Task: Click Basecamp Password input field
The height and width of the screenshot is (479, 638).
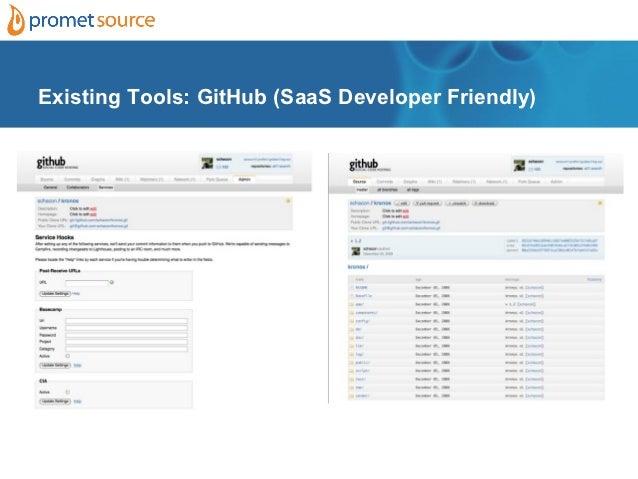Action: (127, 335)
